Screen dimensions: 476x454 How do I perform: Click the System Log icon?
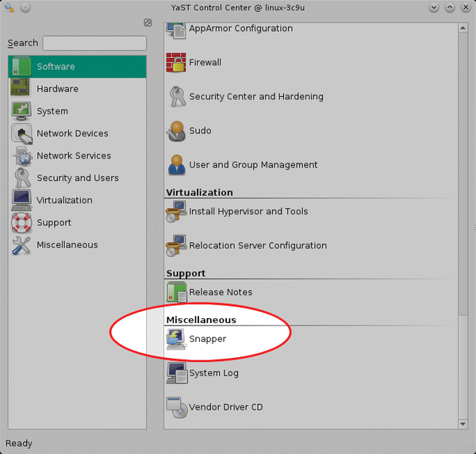[x=177, y=373]
